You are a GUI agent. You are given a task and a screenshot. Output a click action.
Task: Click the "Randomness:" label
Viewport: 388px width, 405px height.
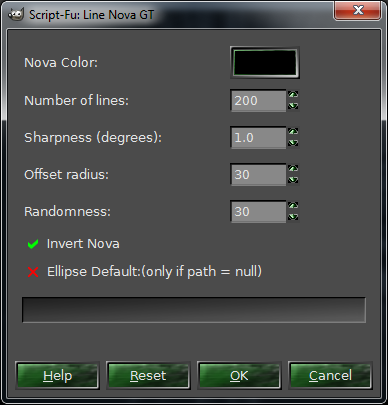(x=67, y=211)
